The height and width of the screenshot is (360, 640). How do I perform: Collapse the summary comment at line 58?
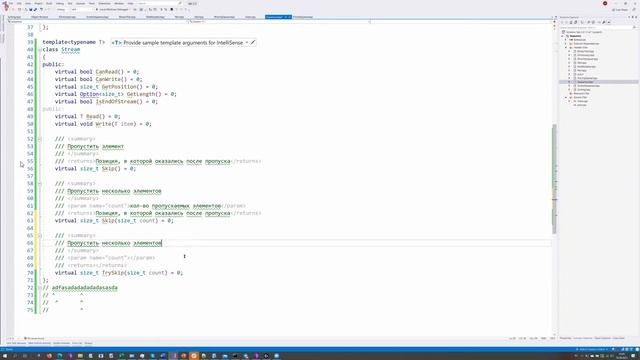click(x=40, y=184)
